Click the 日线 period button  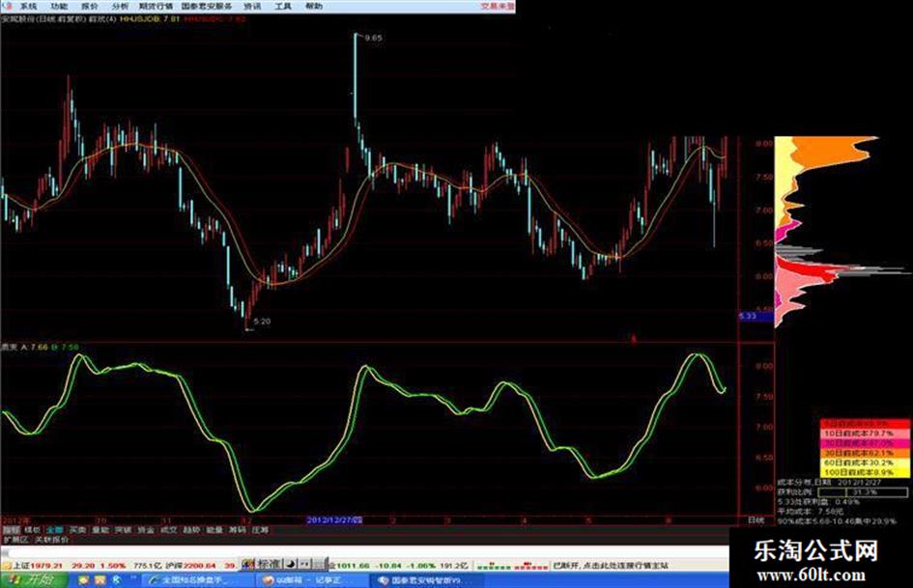click(756, 519)
